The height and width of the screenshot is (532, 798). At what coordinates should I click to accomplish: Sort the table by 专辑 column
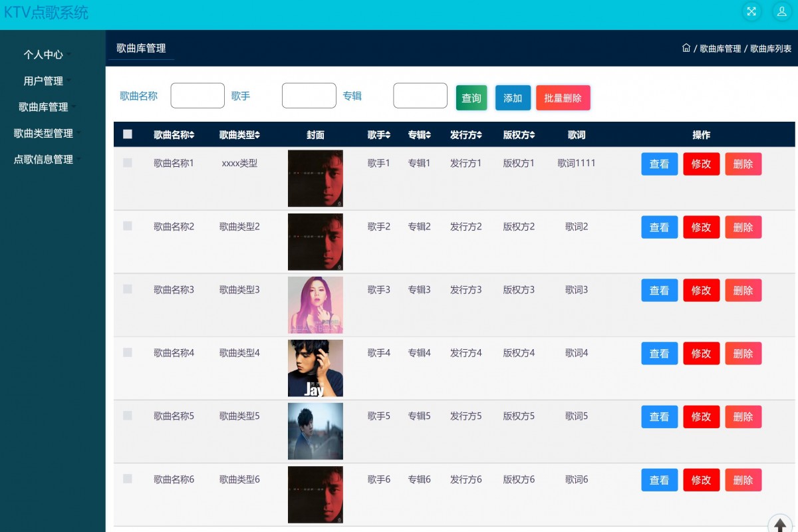coord(419,134)
